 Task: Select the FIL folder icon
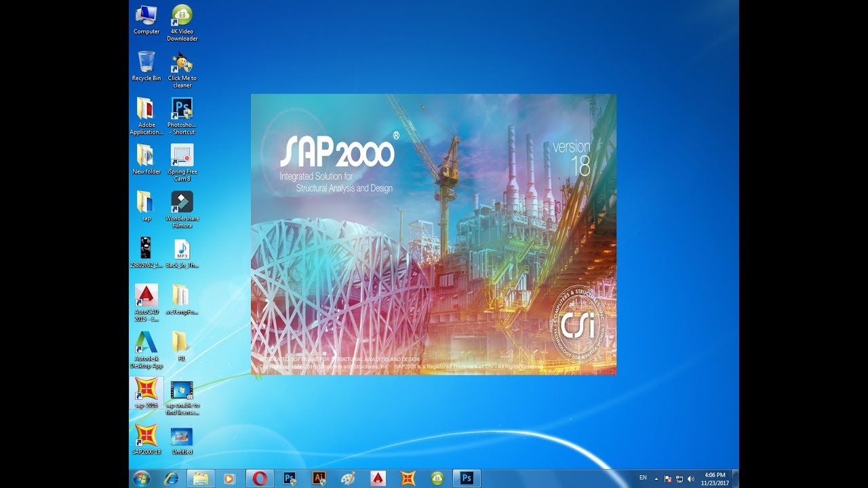click(x=182, y=346)
